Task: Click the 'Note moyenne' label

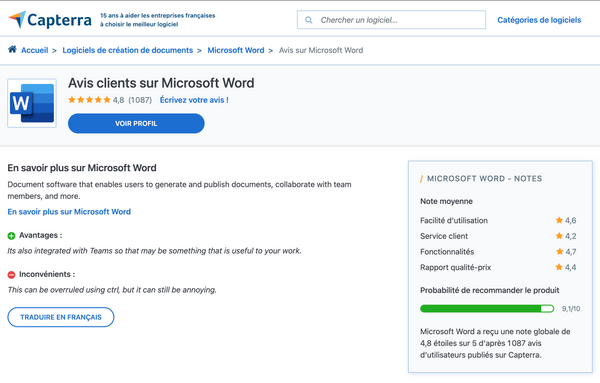Action: tap(446, 201)
